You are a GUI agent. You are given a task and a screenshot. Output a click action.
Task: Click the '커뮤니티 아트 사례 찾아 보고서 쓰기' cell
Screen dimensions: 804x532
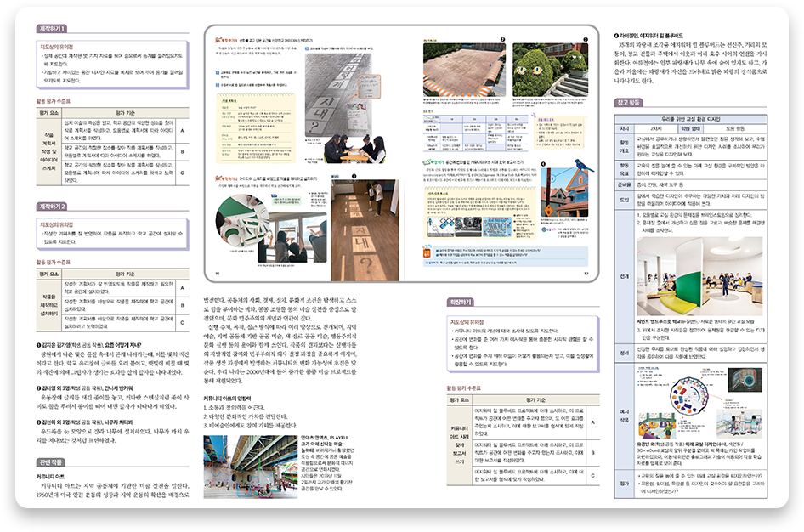pyautogui.click(x=459, y=444)
